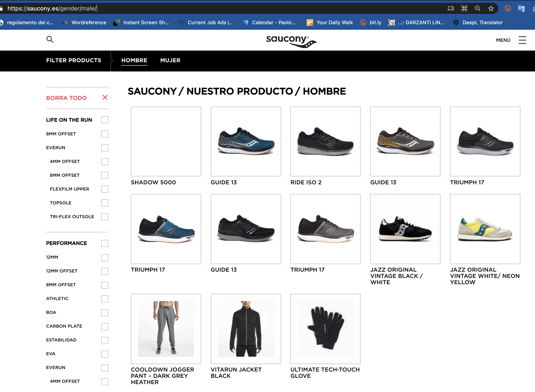Viewport: 535px width, 392px height.
Task: Click the site search magnifier icon
Action: coord(50,39)
